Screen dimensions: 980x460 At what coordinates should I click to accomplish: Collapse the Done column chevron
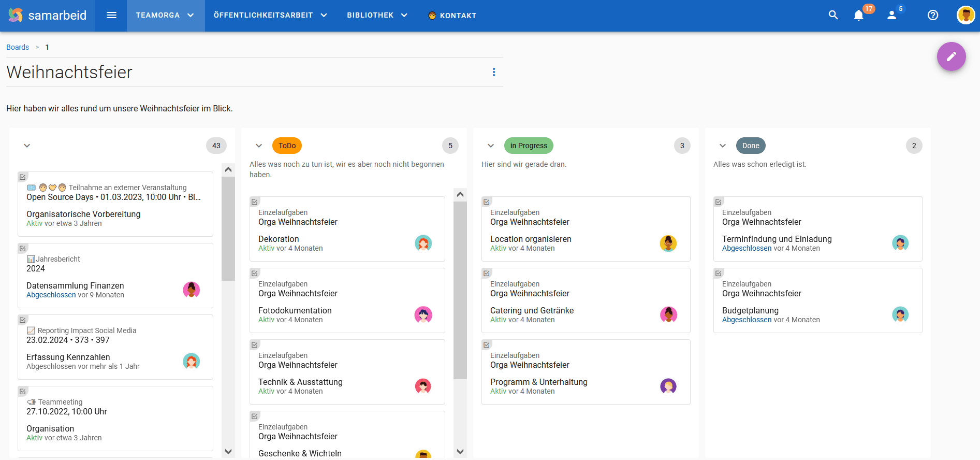pos(723,146)
